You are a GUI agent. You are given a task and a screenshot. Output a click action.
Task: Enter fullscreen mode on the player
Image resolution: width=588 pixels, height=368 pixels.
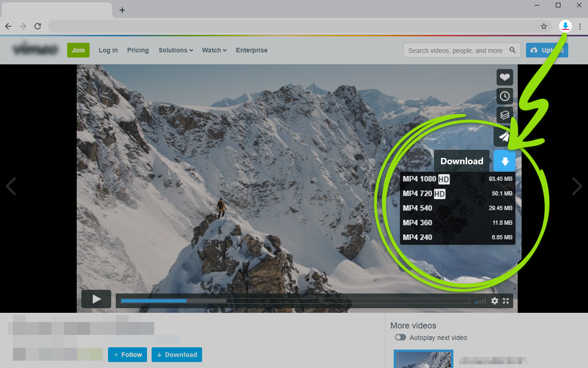click(506, 301)
